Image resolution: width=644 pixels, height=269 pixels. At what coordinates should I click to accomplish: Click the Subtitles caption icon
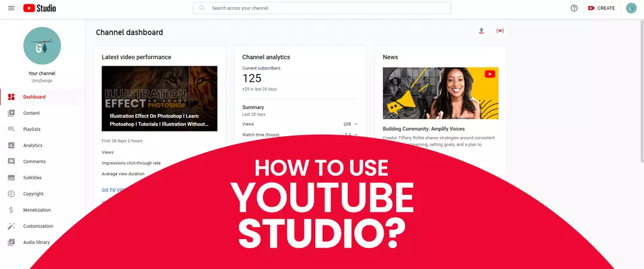(x=11, y=178)
